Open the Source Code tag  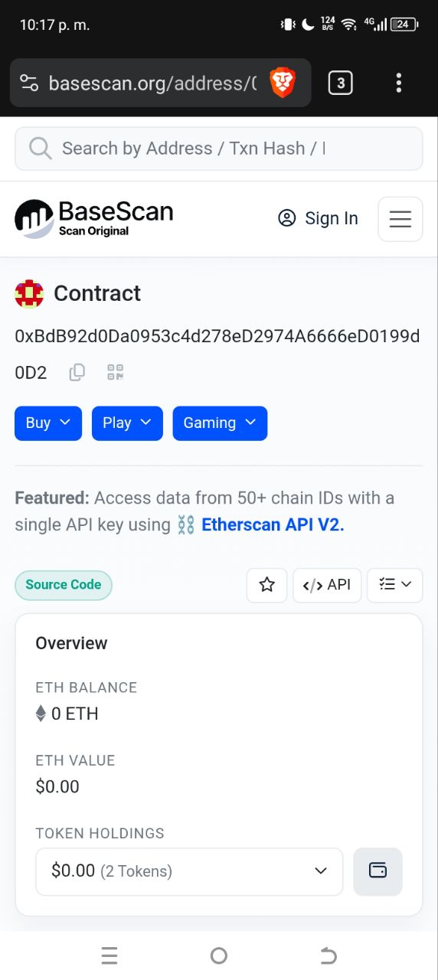coord(64,585)
